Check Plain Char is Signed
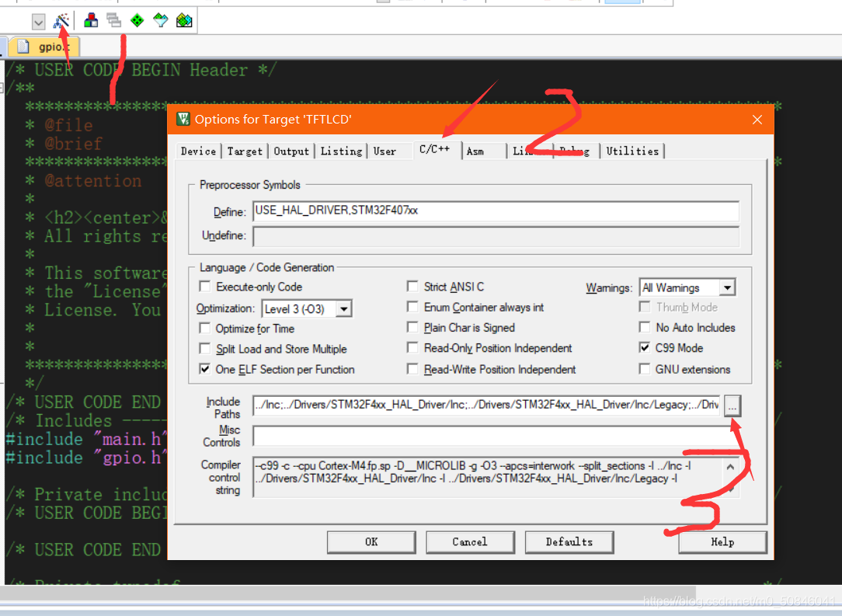Image resolution: width=842 pixels, height=616 pixels. point(412,327)
